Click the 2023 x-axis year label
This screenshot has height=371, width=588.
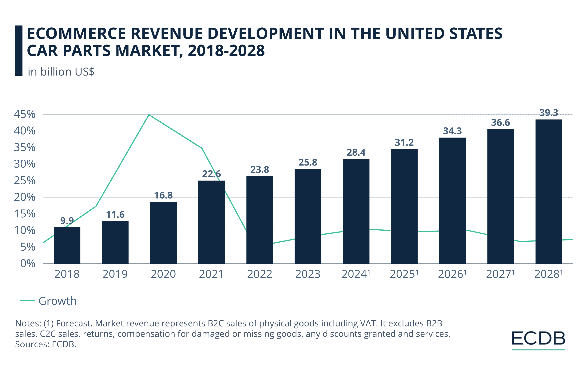(308, 274)
